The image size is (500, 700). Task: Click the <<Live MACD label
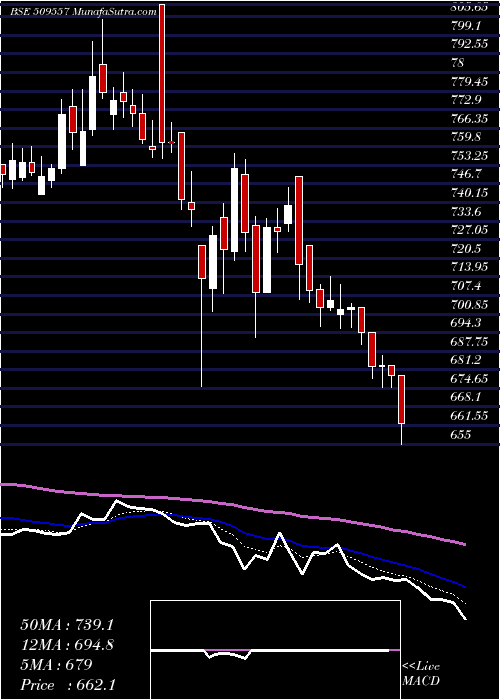point(421,674)
